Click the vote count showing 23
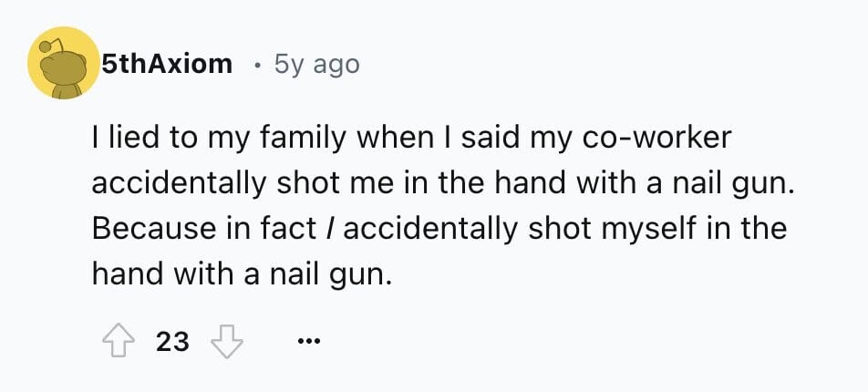This screenshot has width=868, height=392. (x=172, y=342)
